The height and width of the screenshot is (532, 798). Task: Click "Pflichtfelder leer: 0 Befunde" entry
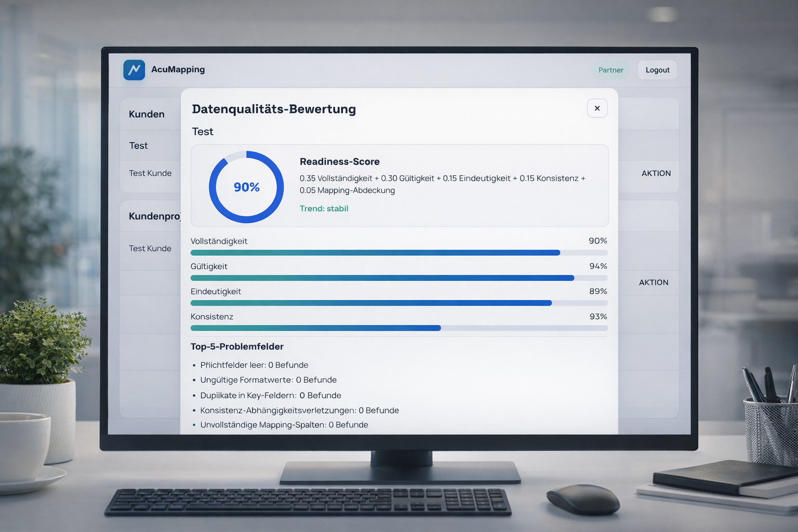254,365
